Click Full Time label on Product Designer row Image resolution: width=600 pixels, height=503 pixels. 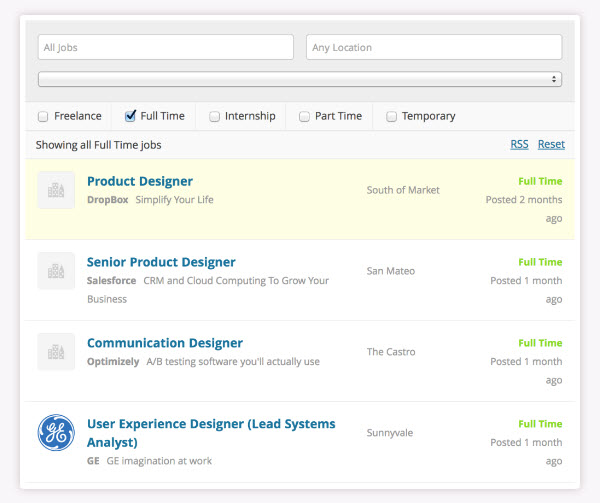pyautogui.click(x=540, y=181)
